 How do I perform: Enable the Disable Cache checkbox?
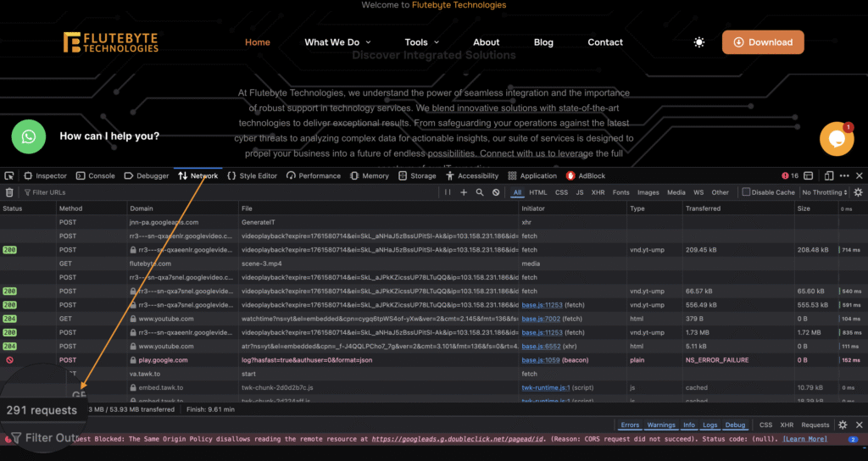point(746,192)
